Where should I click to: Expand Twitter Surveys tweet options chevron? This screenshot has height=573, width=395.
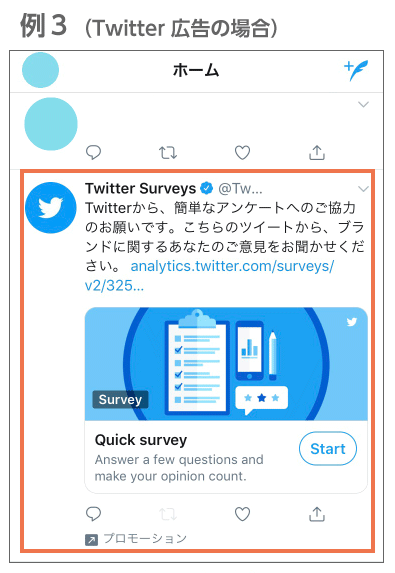coord(363,189)
